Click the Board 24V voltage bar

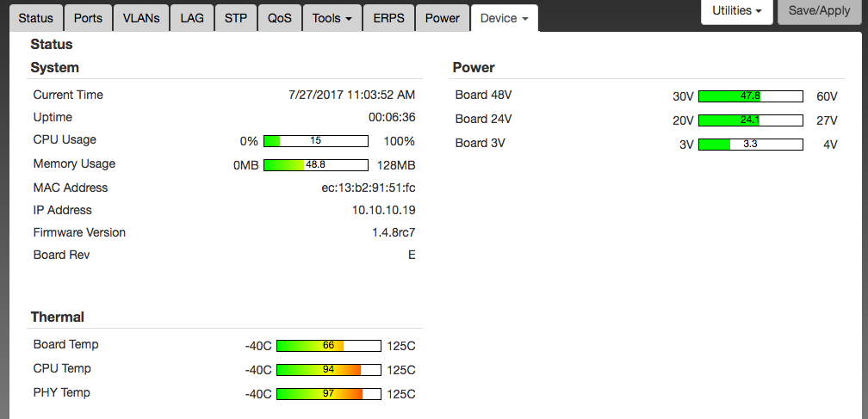[x=750, y=120]
